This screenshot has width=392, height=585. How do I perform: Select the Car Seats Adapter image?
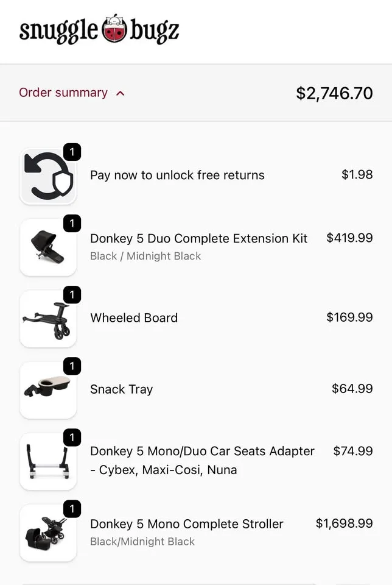49,461
